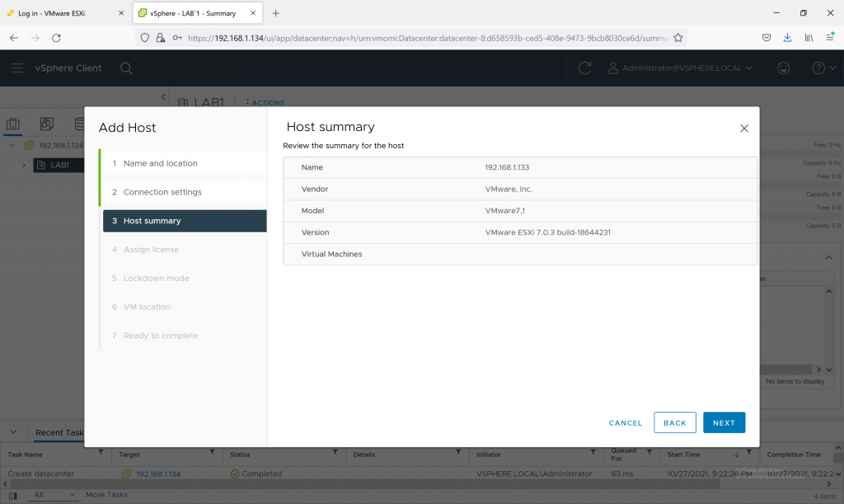
Task: Click the BACK button
Action: point(675,422)
